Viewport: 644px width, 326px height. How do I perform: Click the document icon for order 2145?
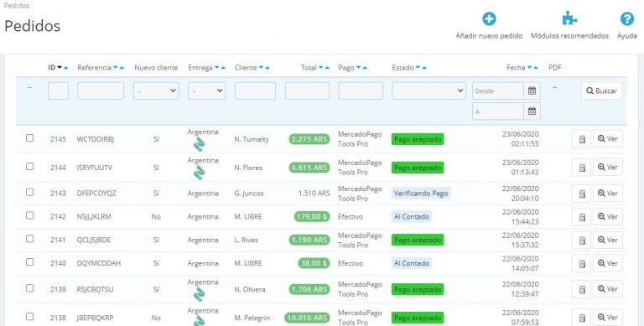[x=582, y=139]
